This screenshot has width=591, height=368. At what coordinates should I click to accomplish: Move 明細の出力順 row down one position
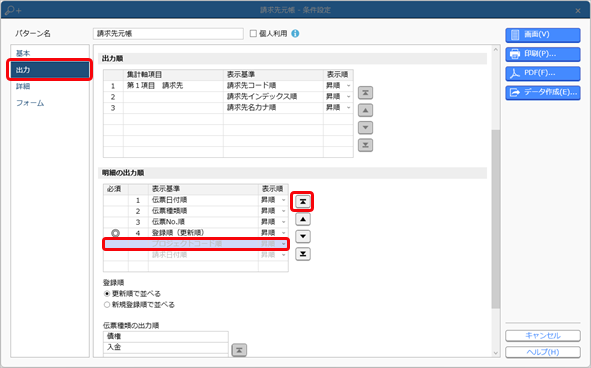click(303, 236)
